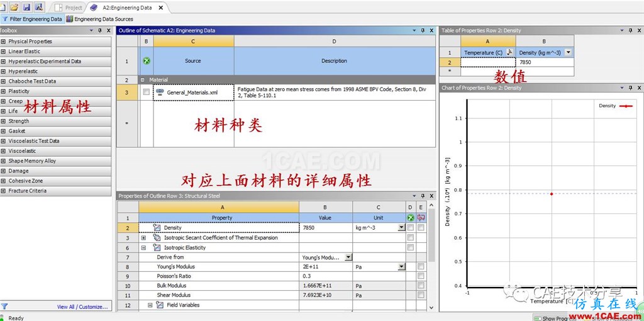Expand Fracture Criteria in Toolbox
644x321 pixels.
point(3,191)
